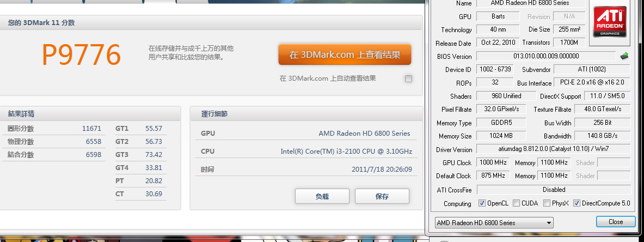This screenshot has height=242, width=644.
Task: Open the AMD Radeon HD 6800 Series dropdown
Action: 494,223
